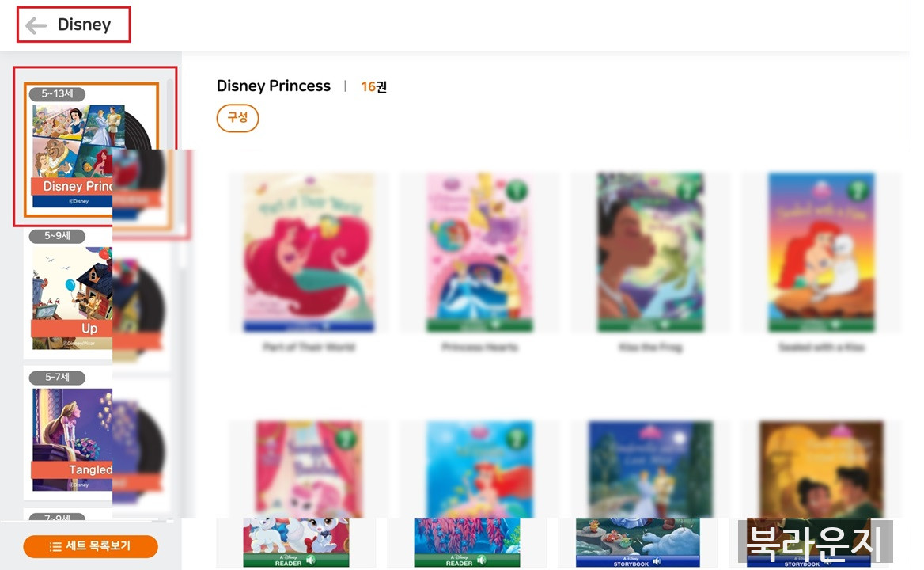Click the green badge on Sealed with a Kiss cover
The image size is (924, 570).
pyautogui.click(x=859, y=191)
